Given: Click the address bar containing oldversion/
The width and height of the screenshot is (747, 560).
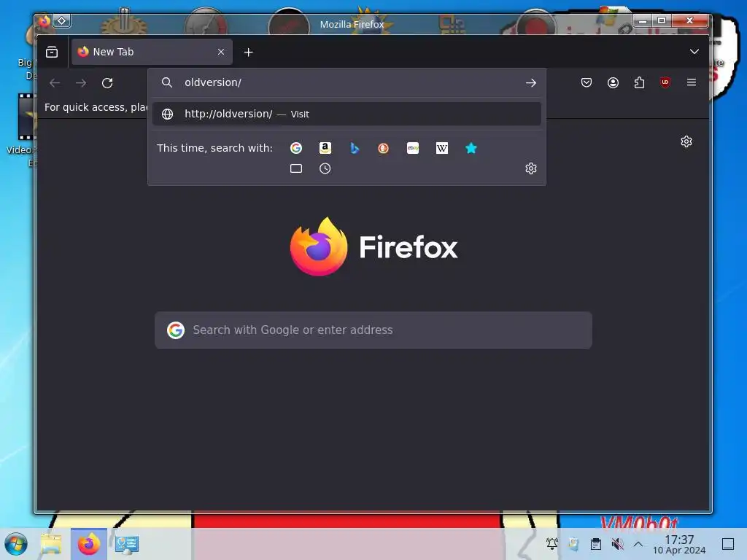Looking at the screenshot, I should click(x=347, y=83).
